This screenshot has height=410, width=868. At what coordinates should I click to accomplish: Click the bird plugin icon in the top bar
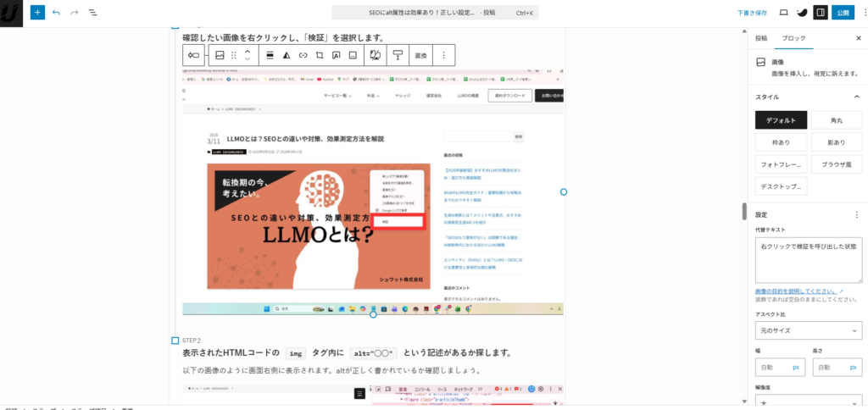[802, 12]
